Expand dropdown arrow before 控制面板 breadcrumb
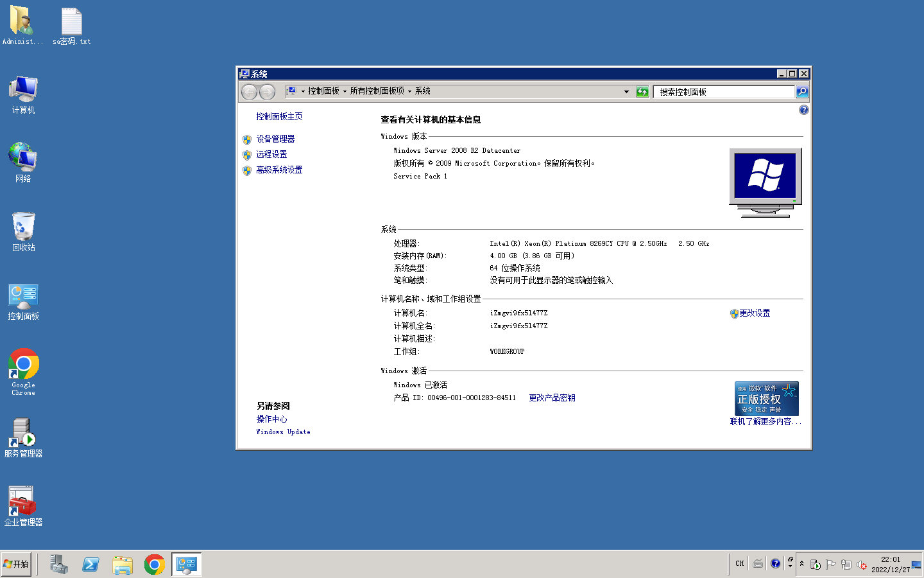Image resolution: width=924 pixels, height=578 pixels. 303,91
